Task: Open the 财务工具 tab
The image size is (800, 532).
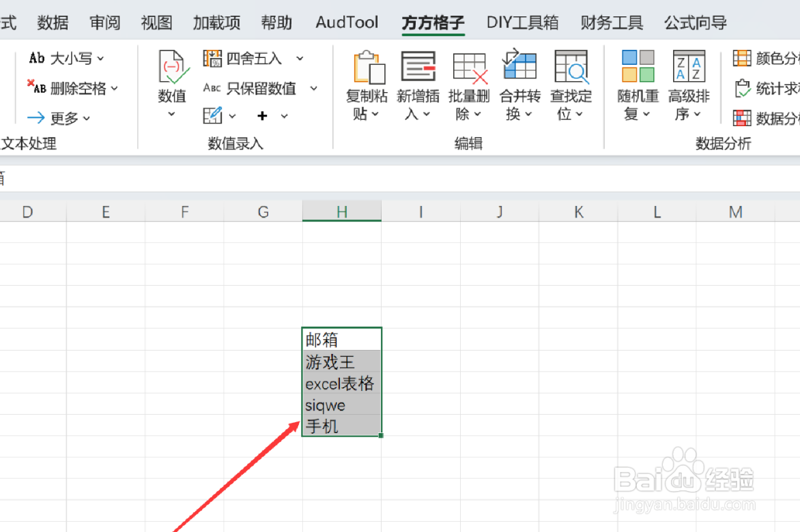Action: (612, 23)
